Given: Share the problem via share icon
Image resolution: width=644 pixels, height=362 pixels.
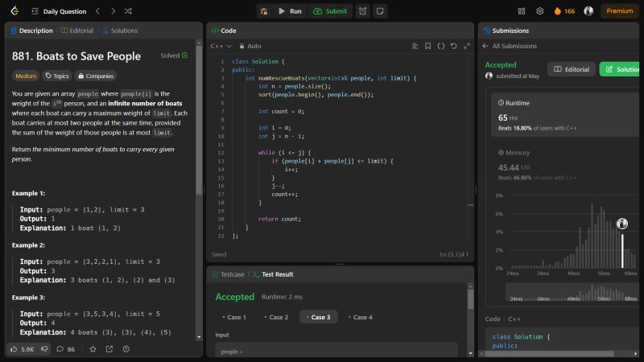Looking at the screenshot, I should coord(109,349).
